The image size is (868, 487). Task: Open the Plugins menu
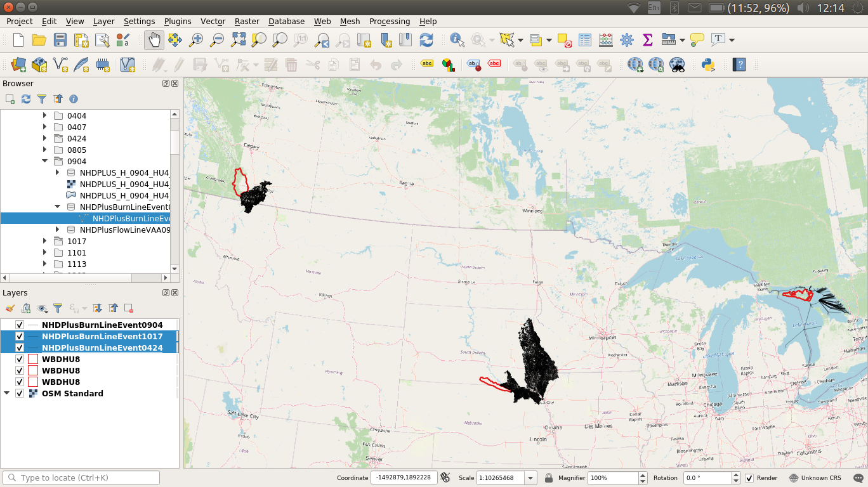tap(178, 22)
